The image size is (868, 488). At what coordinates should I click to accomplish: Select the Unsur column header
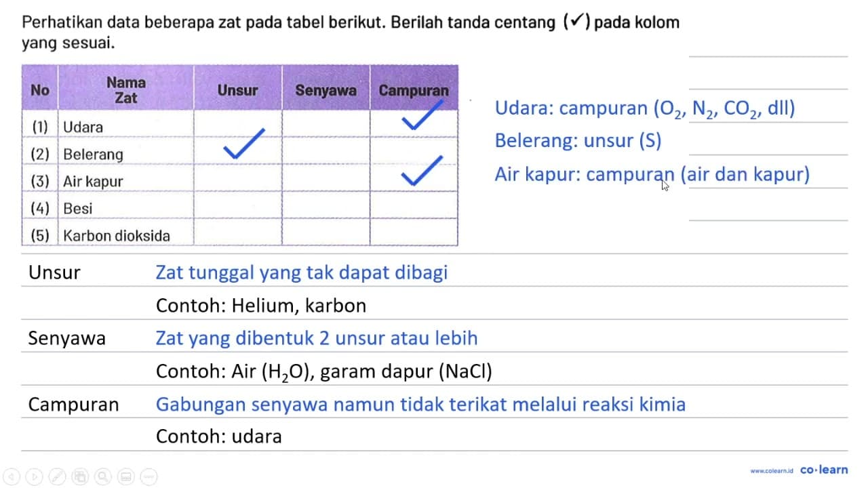237,89
